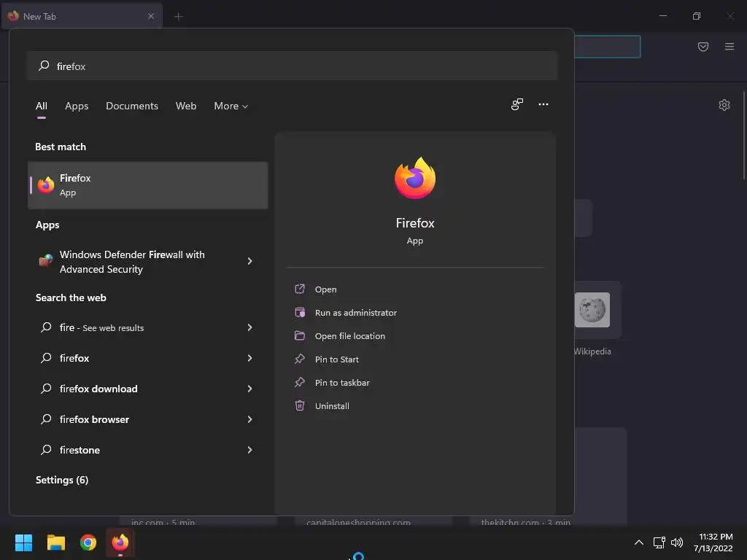Show hidden system tray icons
This screenshot has height=560, width=747.
(639, 542)
